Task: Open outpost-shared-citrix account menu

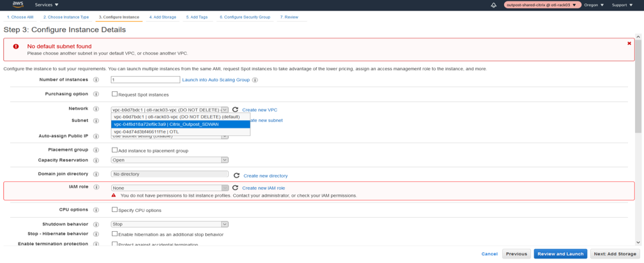Action: pyautogui.click(x=542, y=5)
